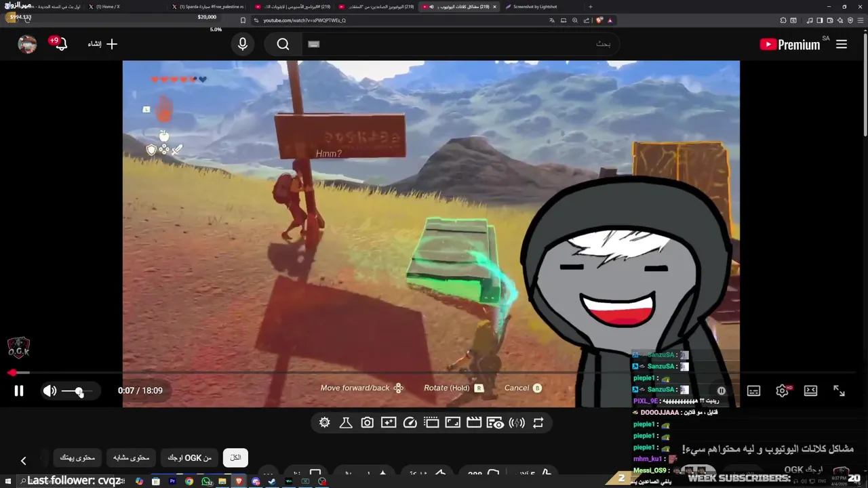Image resolution: width=868 pixels, height=488 pixels.
Task: Toggle the audio boost waves icon
Action: pos(517,422)
